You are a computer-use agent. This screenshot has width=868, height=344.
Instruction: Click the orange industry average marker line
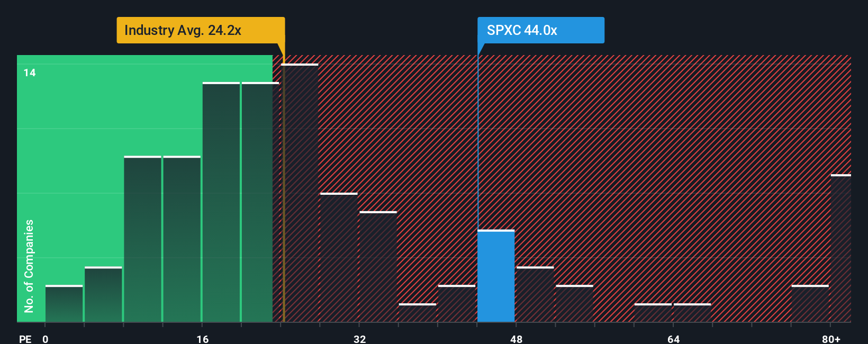click(284, 188)
